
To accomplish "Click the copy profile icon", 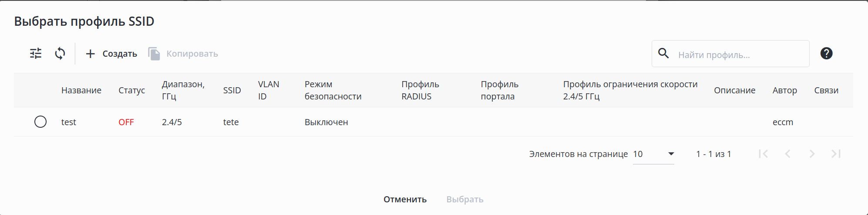I will coord(154,54).
